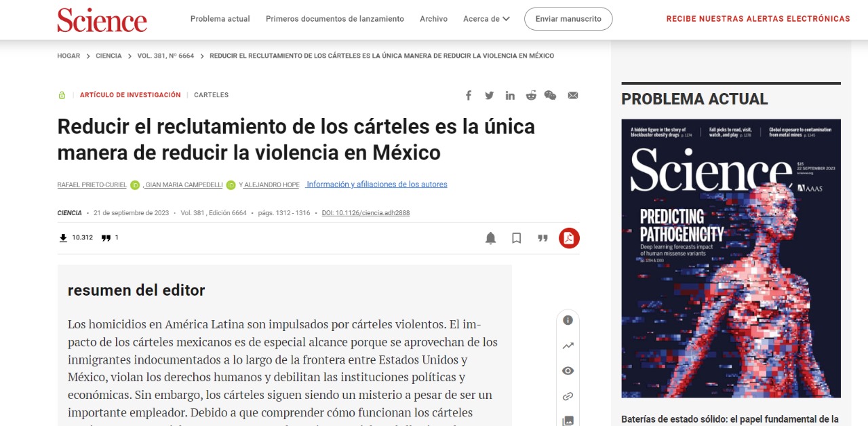Open Archivo menu item
This screenshot has height=426, width=868.
coord(433,19)
